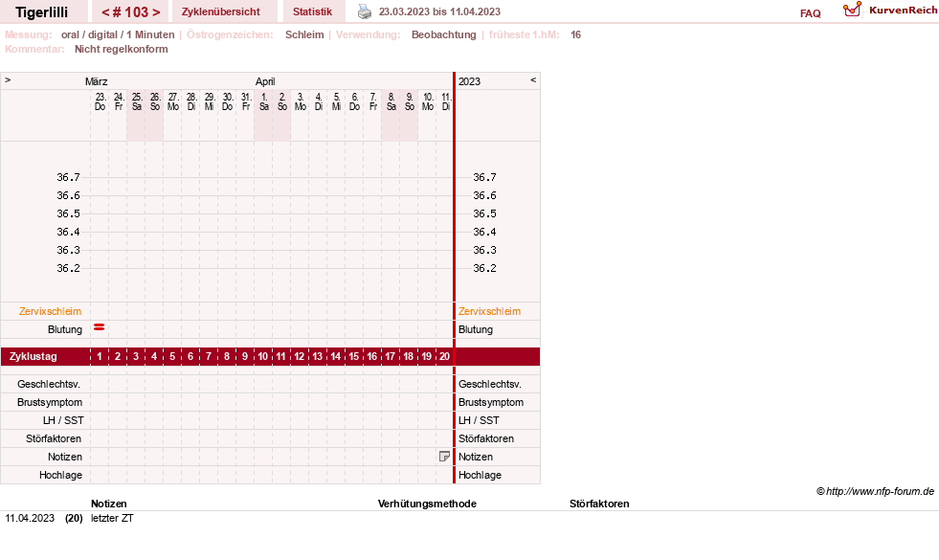Click the 'April' month label
939x560 pixels.
265,81
